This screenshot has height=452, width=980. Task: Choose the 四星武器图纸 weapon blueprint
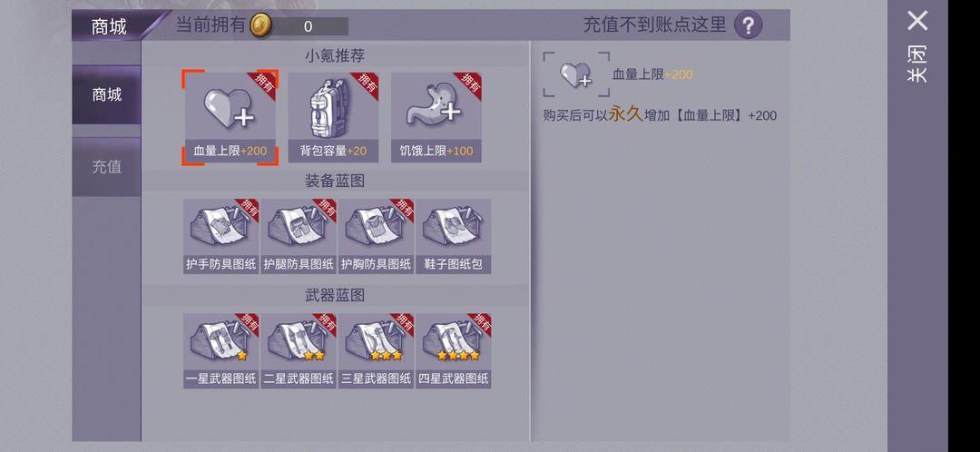[453, 351]
